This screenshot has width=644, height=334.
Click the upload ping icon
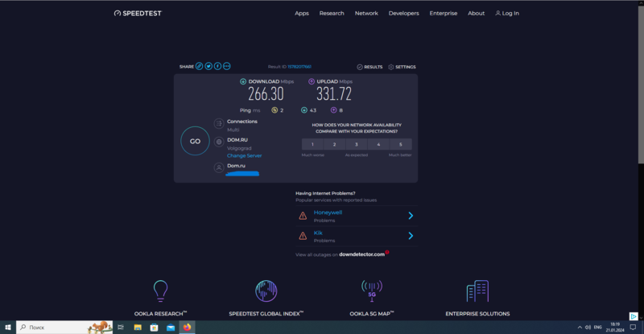click(x=333, y=110)
